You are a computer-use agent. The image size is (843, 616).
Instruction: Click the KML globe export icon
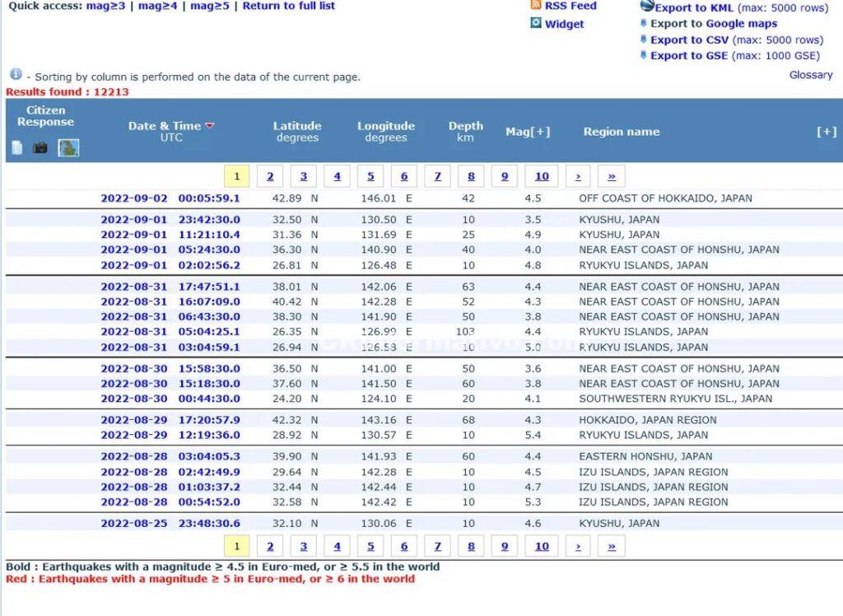click(x=647, y=6)
